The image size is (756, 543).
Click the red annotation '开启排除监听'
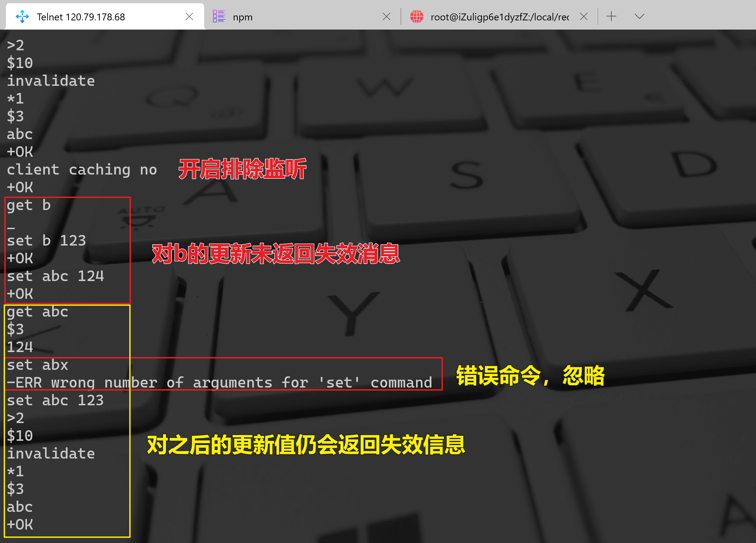pyautogui.click(x=242, y=169)
